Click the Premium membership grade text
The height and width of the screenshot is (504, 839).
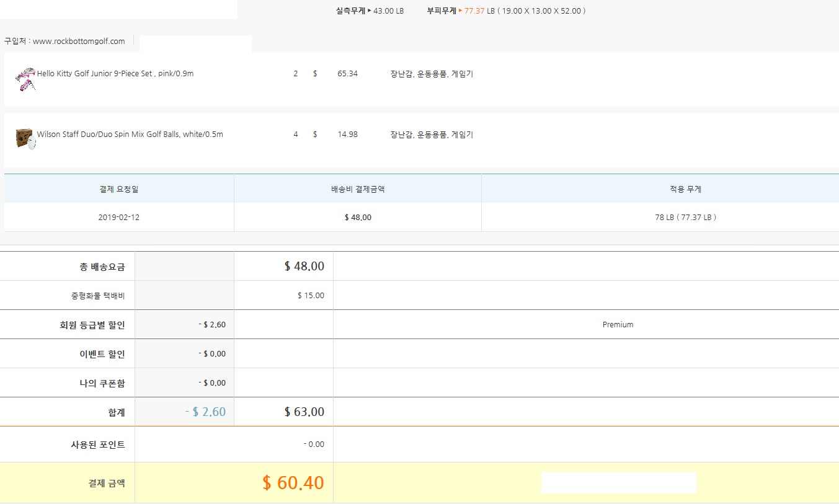[618, 325]
